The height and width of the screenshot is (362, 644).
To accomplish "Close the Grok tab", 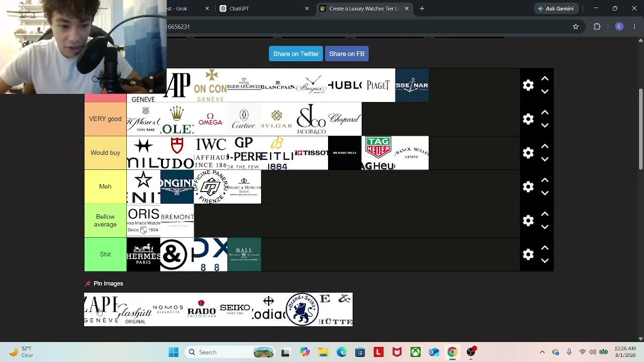I will [207, 9].
